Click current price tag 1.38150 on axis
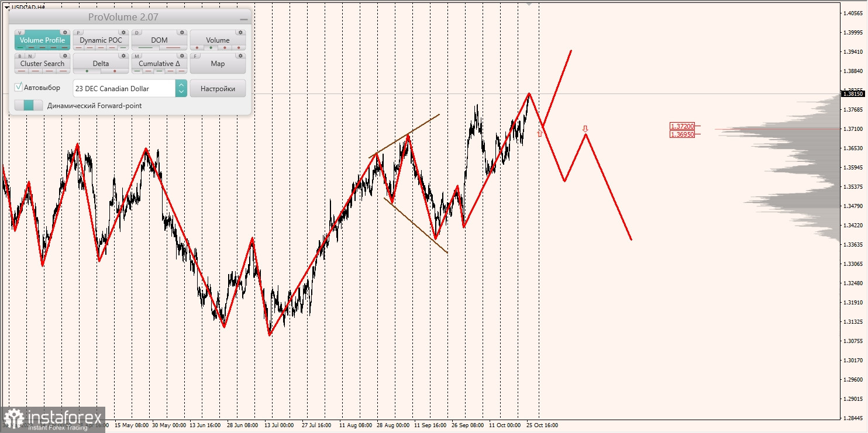868x433 pixels. click(x=853, y=93)
